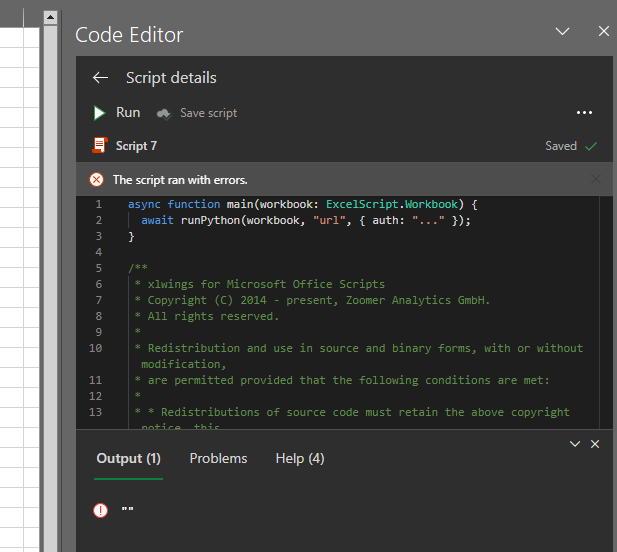Click the Code Editor title

129,35
